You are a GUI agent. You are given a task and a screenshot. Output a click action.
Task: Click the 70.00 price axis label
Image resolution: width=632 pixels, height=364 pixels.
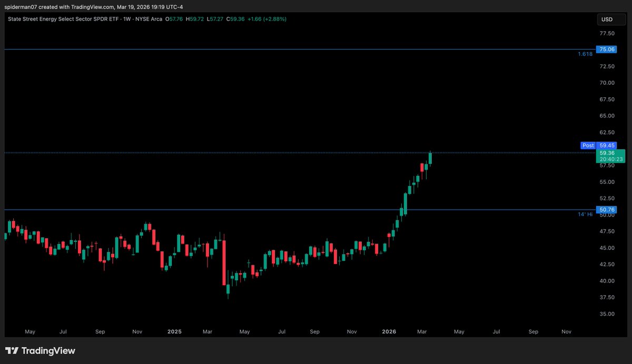pos(607,83)
